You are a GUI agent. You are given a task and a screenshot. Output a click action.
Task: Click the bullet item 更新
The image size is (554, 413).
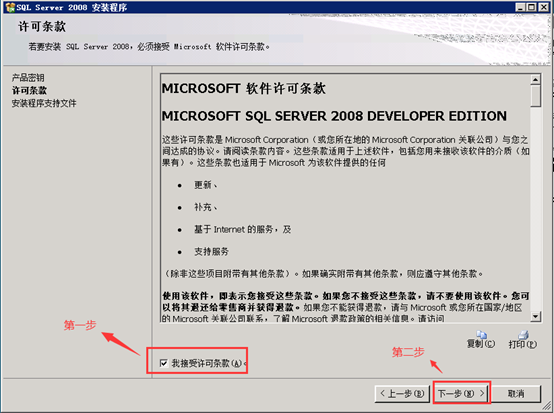[x=206, y=185]
